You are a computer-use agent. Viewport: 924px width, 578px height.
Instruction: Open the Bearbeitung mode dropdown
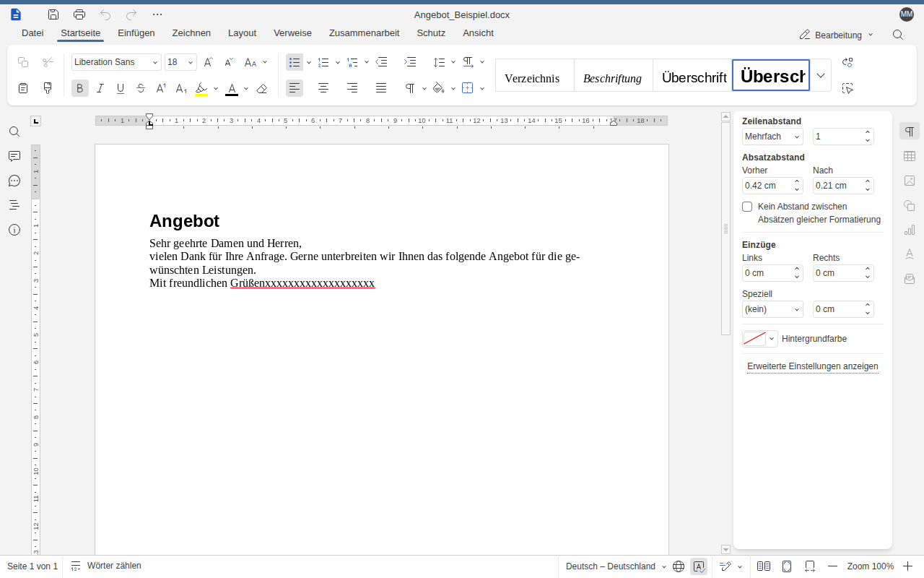click(837, 35)
